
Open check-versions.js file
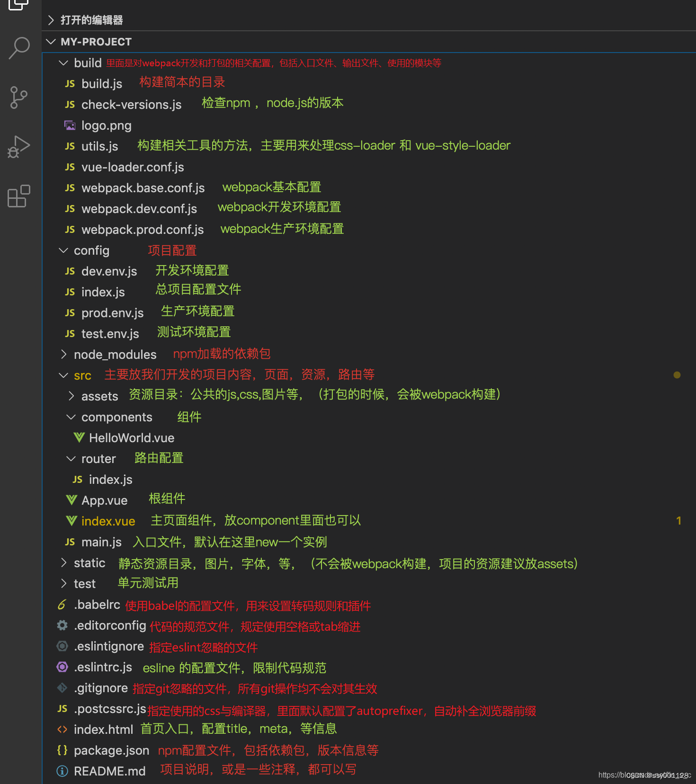pyautogui.click(x=132, y=105)
